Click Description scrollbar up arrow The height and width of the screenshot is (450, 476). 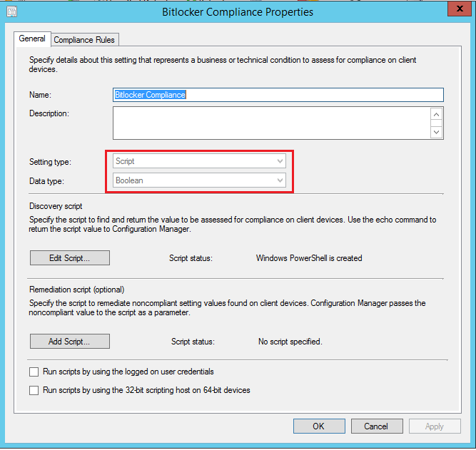(x=436, y=114)
